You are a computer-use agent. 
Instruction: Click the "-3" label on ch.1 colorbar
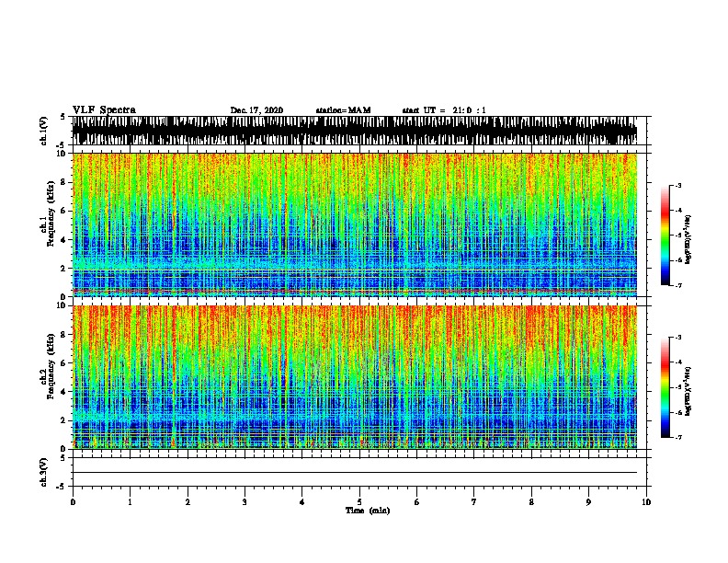[677, 185]
